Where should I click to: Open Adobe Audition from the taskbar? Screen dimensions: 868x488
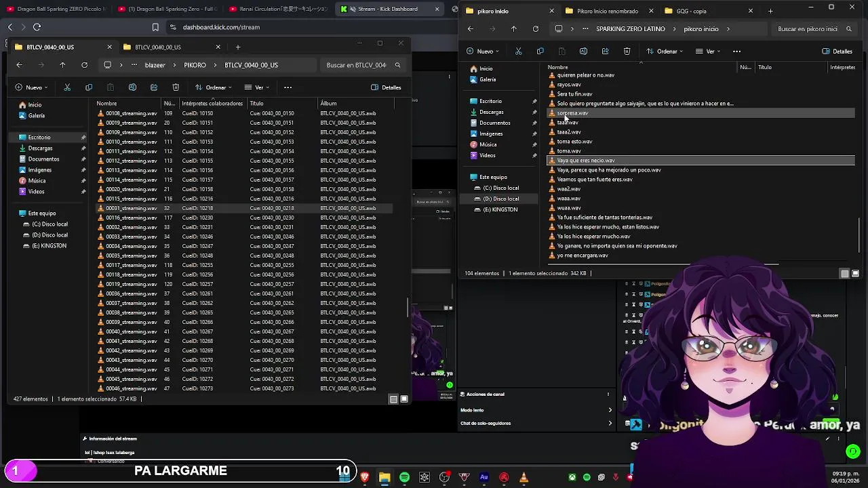point(484,478)
